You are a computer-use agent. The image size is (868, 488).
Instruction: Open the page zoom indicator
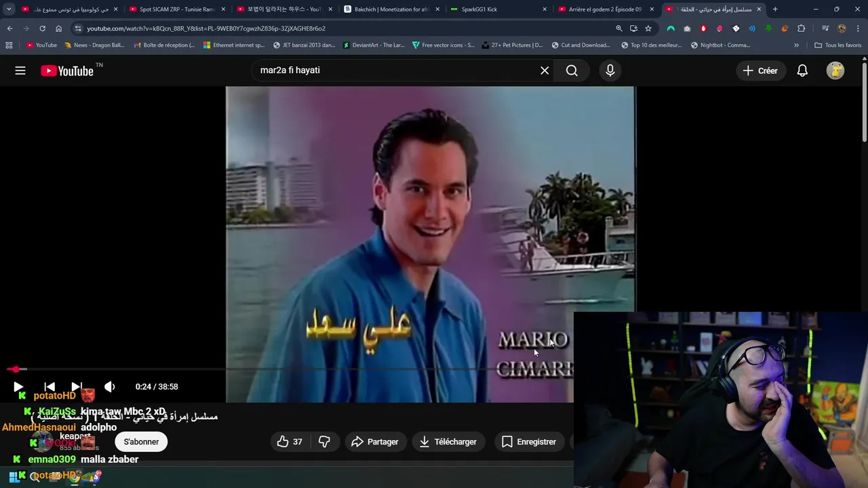(x=618, y=28)
